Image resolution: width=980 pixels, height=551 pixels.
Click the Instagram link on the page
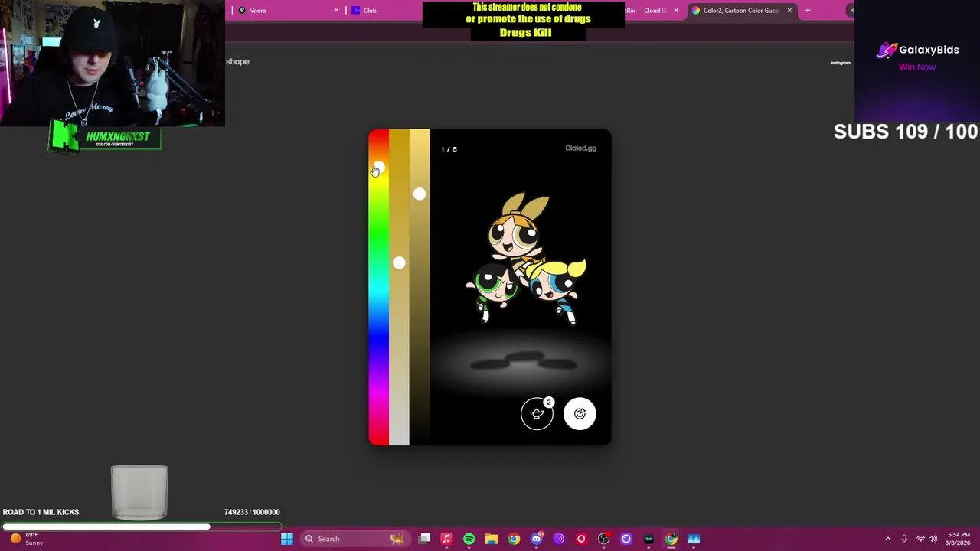(x=840, y=63)
